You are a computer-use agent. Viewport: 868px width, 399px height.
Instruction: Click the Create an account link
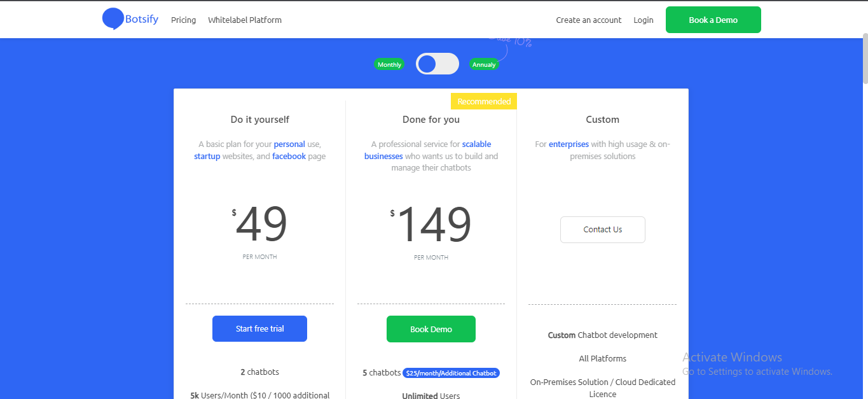pyautogui.click(x=589, y=20)
